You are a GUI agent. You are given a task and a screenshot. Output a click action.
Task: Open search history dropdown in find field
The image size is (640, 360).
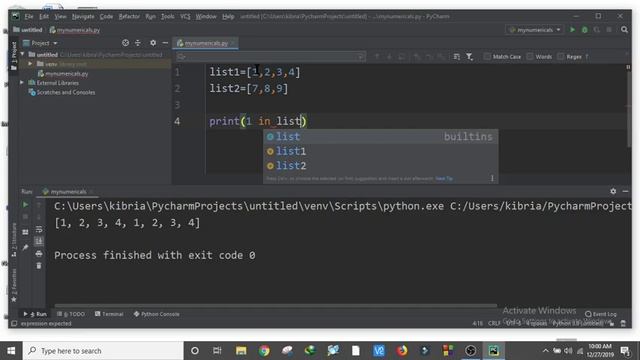(181, 57)
